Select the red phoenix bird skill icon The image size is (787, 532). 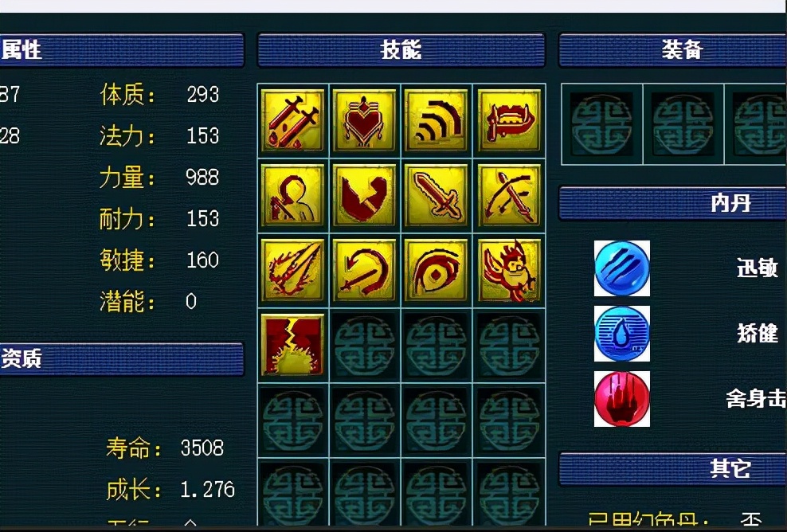coord(509,270)
